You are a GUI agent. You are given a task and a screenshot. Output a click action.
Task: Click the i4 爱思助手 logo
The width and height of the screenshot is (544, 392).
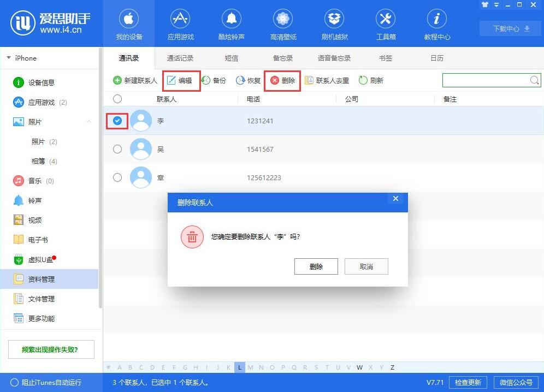[50, 23]
